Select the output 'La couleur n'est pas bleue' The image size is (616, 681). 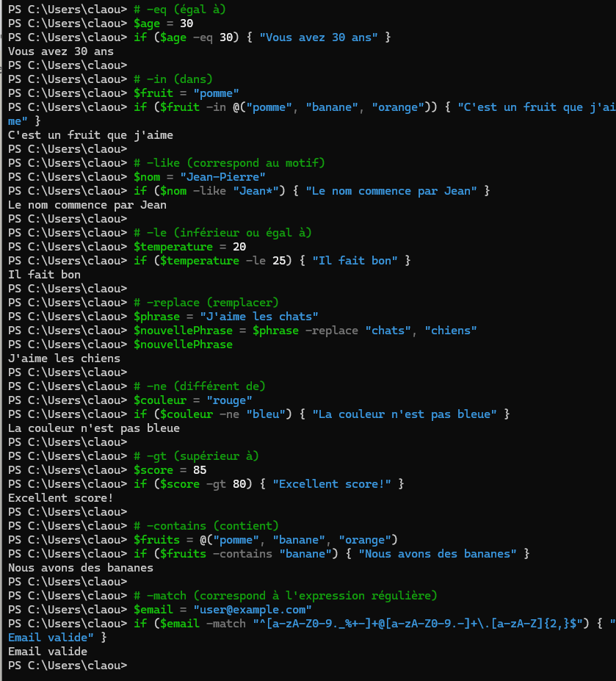click(x=92, y=428)
